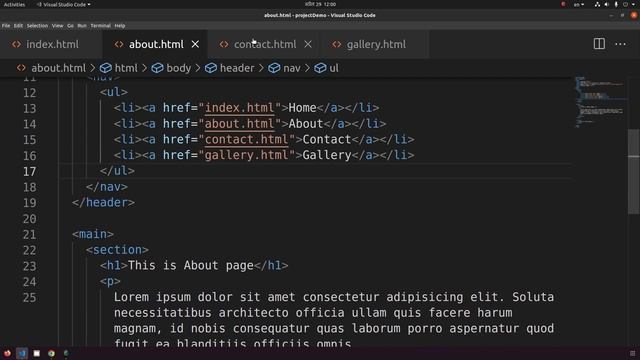This screenshot has width=640, height=360.
Task: Click the cube icon before ul breadcrumb
Action: [x=320, y=68]
